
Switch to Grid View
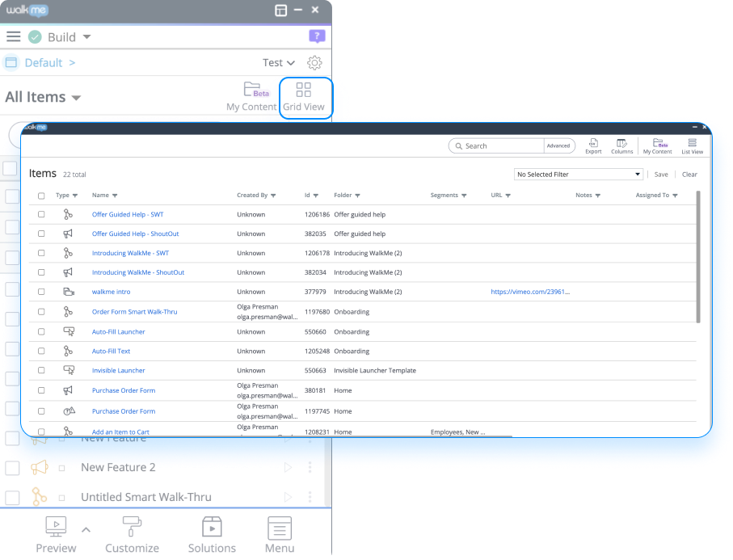(304, 98)
